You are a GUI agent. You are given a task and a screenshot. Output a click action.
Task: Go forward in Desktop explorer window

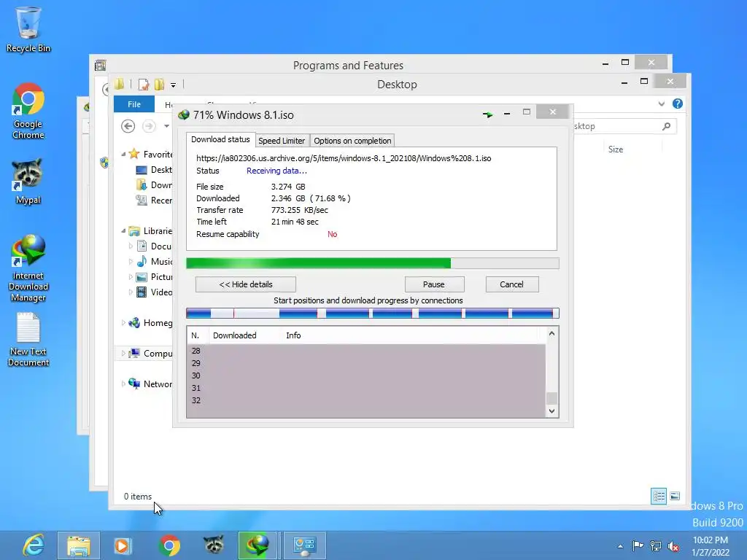(x=149, y=126)
